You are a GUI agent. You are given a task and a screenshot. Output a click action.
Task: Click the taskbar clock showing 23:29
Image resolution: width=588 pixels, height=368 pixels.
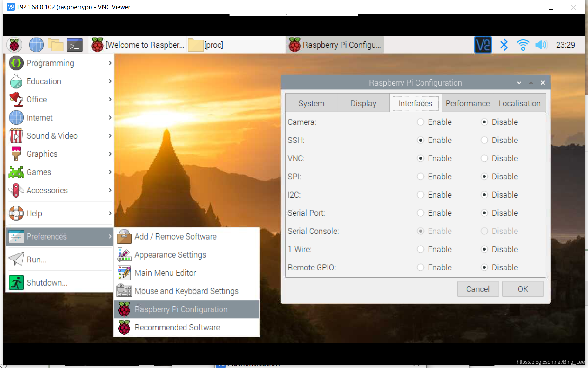click(x=565, y=45)
